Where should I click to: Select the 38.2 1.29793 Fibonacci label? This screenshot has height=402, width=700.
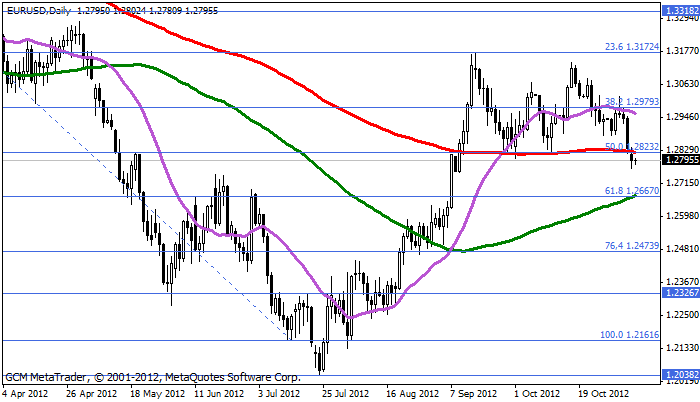click(x=632, y=101)
